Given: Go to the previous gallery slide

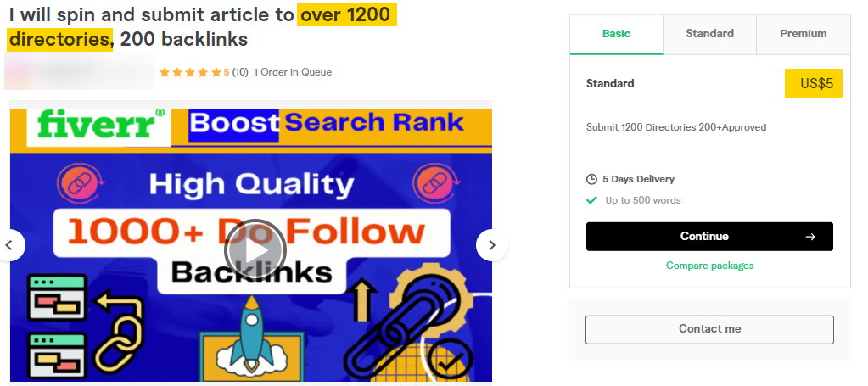Looking at the screenshot, I should (10, 246).
